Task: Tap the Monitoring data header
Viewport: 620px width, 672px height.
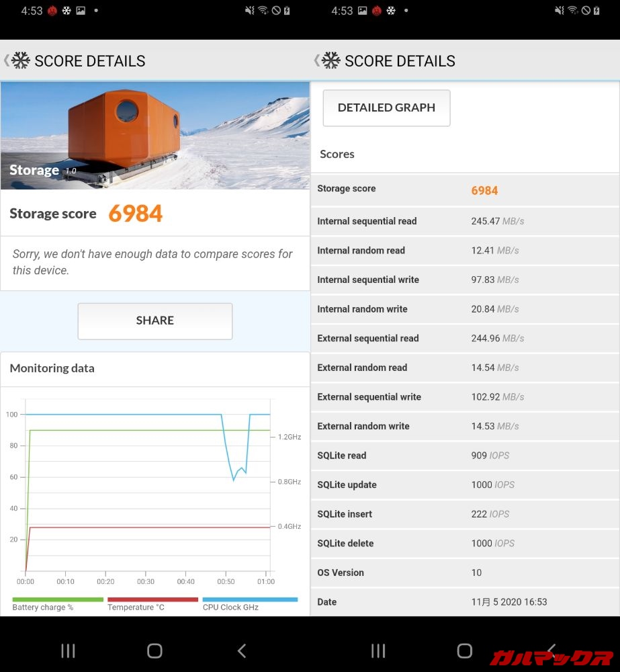Action: click(x=52, y=368)
